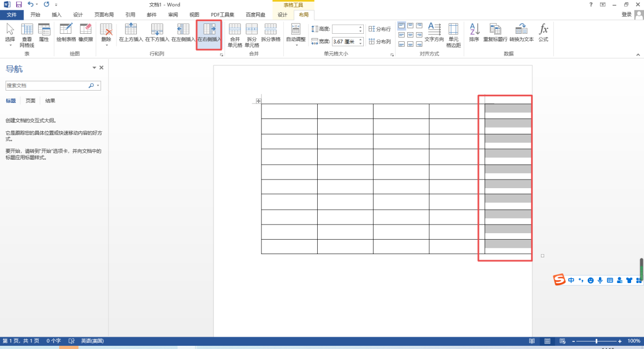Toggle 查看网格线 gridlines display

(x=27, y=35)
